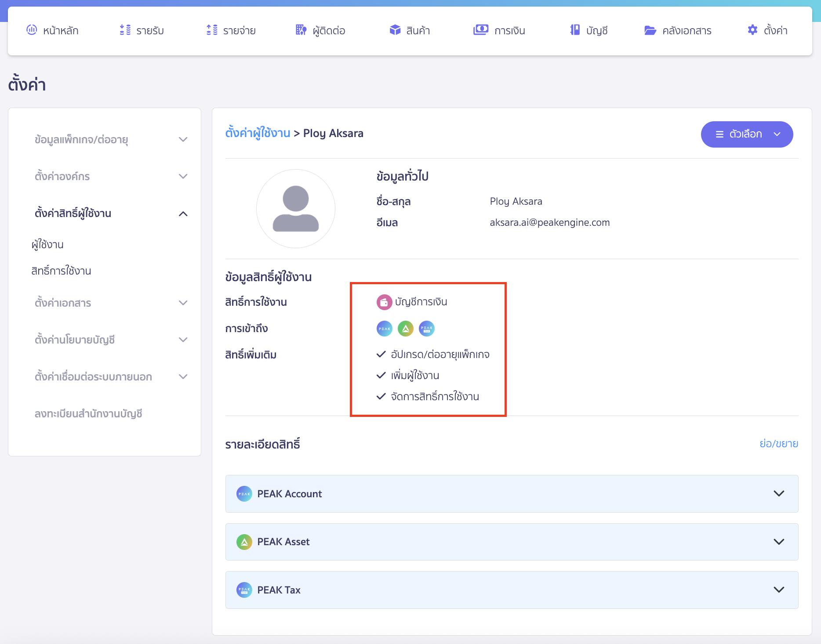Open the รายรับ income menu icon
Image resolution: width=821 pixels, height=644 pixels.
[x=124, y=30]
